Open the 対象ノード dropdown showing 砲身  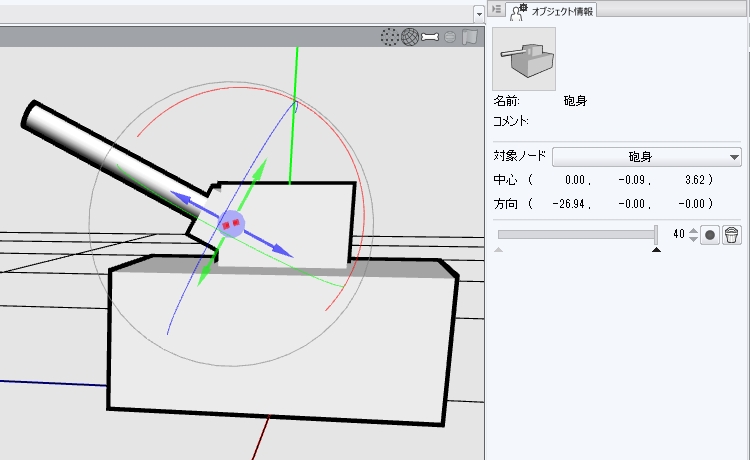647,157
